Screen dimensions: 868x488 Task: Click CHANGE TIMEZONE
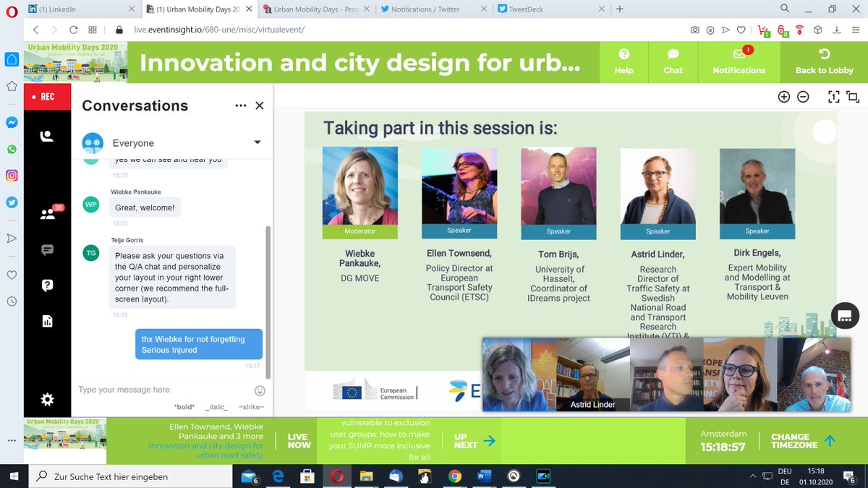click(804, 441)
